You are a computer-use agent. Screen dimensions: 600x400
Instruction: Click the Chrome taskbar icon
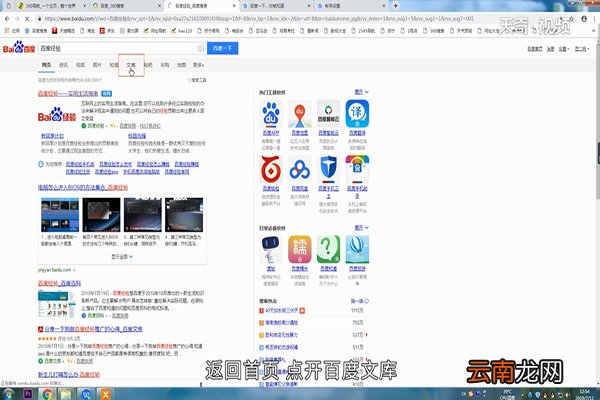click(47, 394)
